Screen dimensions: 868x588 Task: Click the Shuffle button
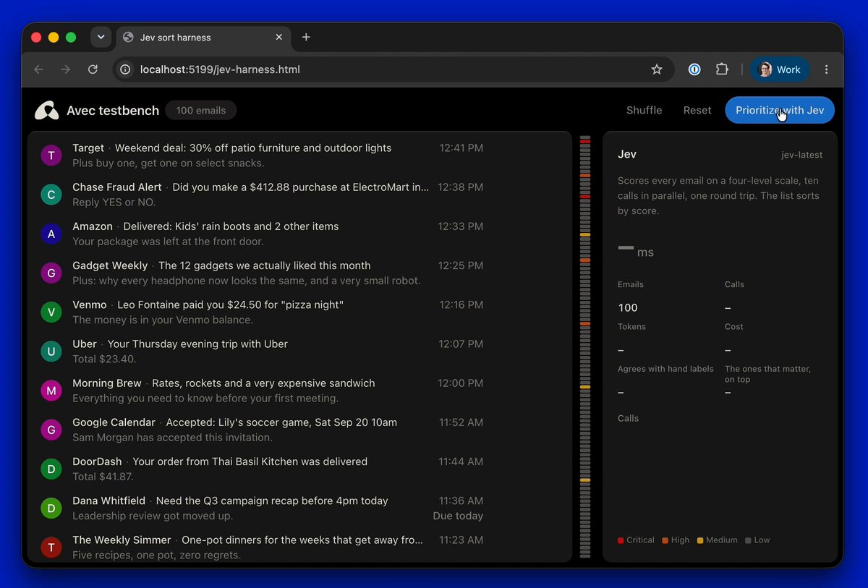tap(644, 110)
